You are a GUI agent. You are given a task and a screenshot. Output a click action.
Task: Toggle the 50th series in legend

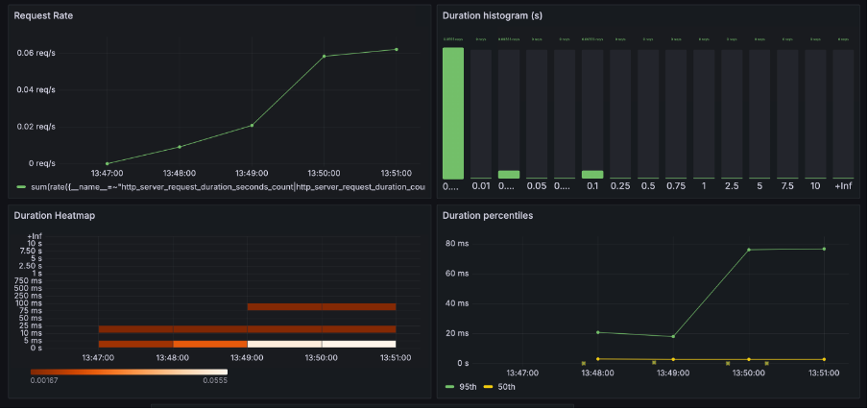tap(507, 386)
